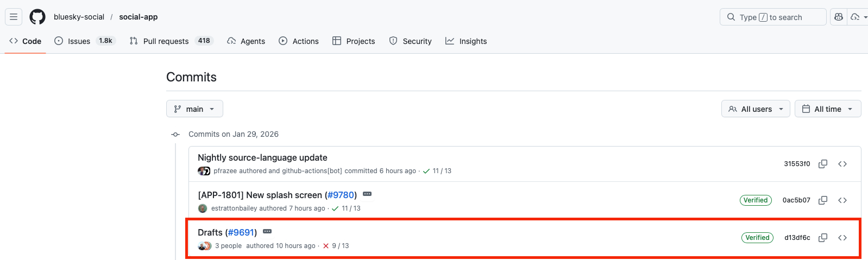This screenshot has width=868, height=260.
Task: Copy full SHA for commit 0ac5b07
Action: pos(823,200)
